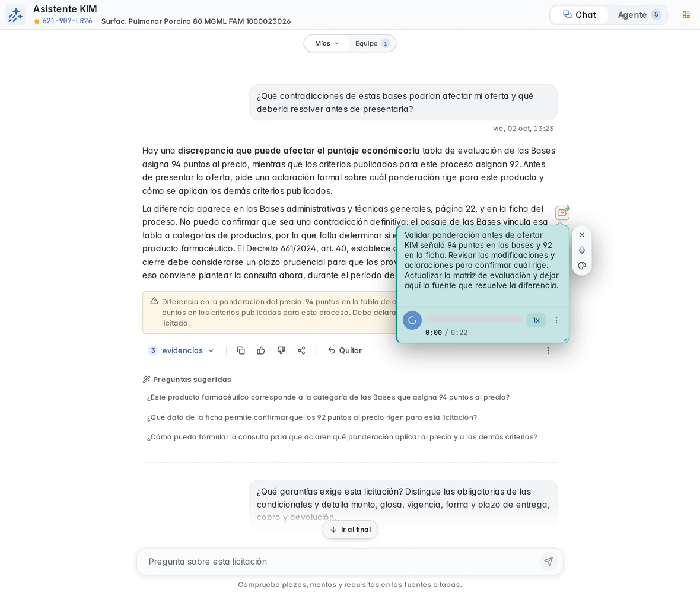700x593 pixels.
Task: Give the response a thumbs up
Action: coord(261,350)
